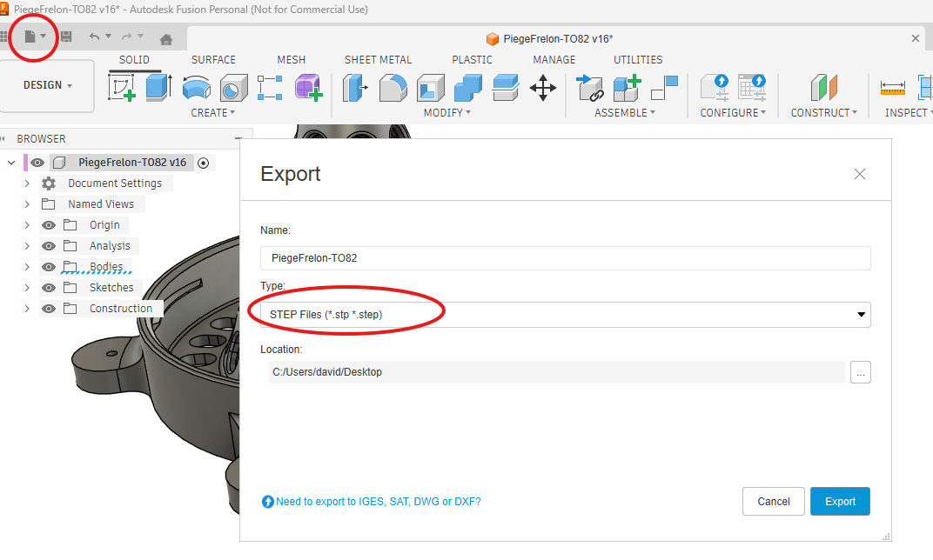Open the DESIGN workspace dropdown
933x560 pixels.
tap(48, 85)
